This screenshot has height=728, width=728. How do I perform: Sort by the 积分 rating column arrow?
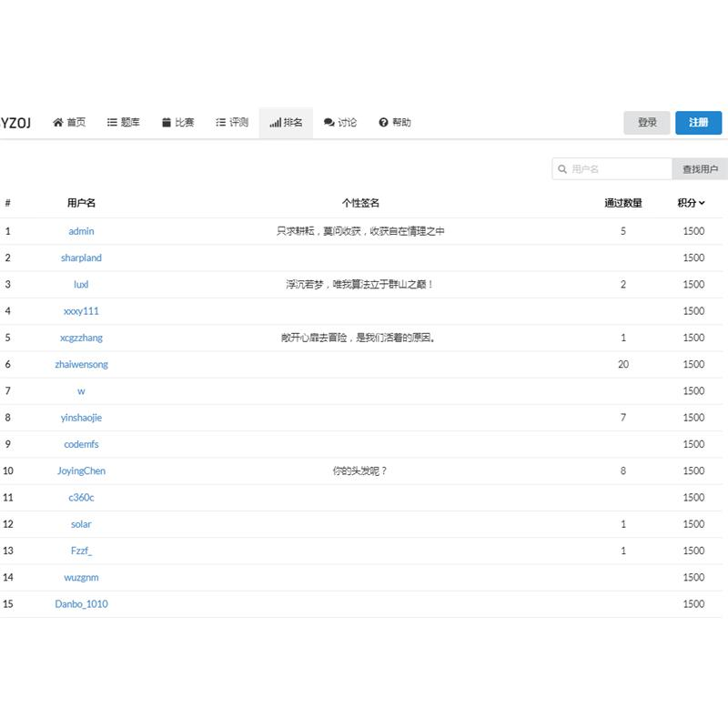click(702, 203)
